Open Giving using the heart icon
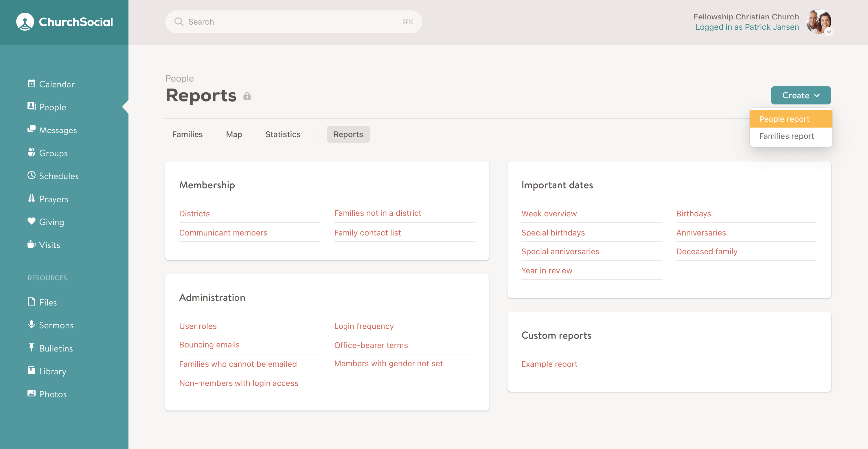 point(31,221)
